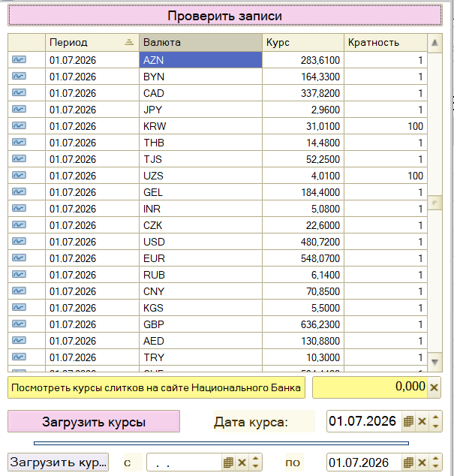Click the record icon in the JPY row
454x476 pixels.
point(19,109)
